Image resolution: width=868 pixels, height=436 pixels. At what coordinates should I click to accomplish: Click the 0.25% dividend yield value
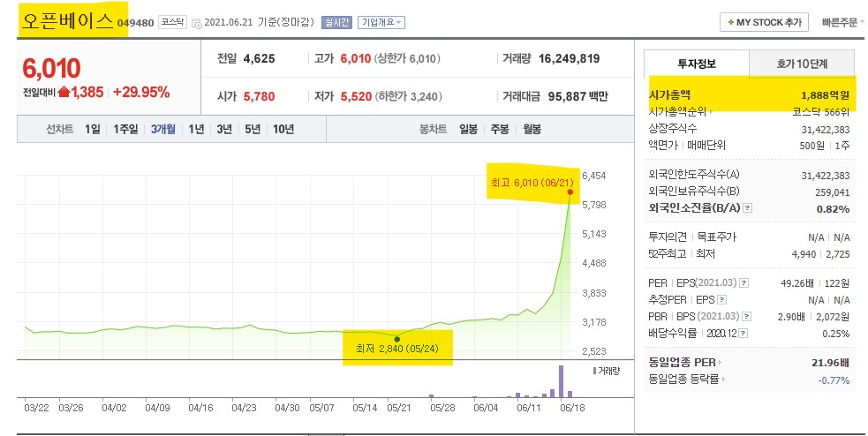836,334
